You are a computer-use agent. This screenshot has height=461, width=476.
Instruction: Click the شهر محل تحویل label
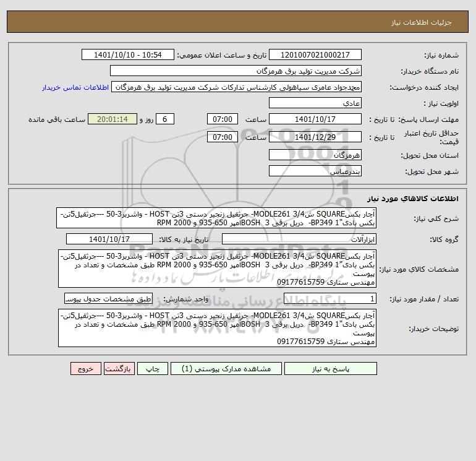click(x=432, y=171)
